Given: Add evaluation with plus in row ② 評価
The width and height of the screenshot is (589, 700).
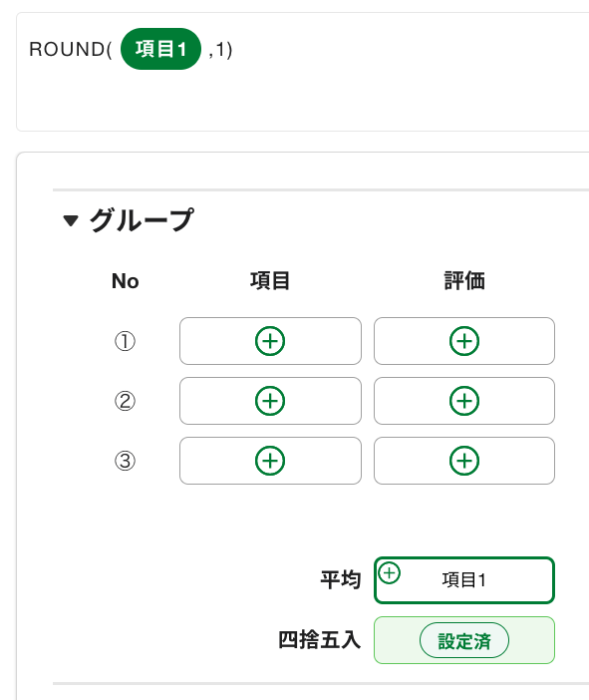Looking at the screenshot, I should click(x=464, y=401).
